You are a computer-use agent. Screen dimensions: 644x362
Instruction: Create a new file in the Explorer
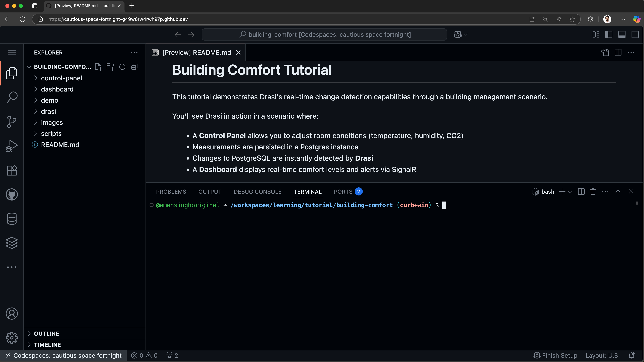coord(98,66)
